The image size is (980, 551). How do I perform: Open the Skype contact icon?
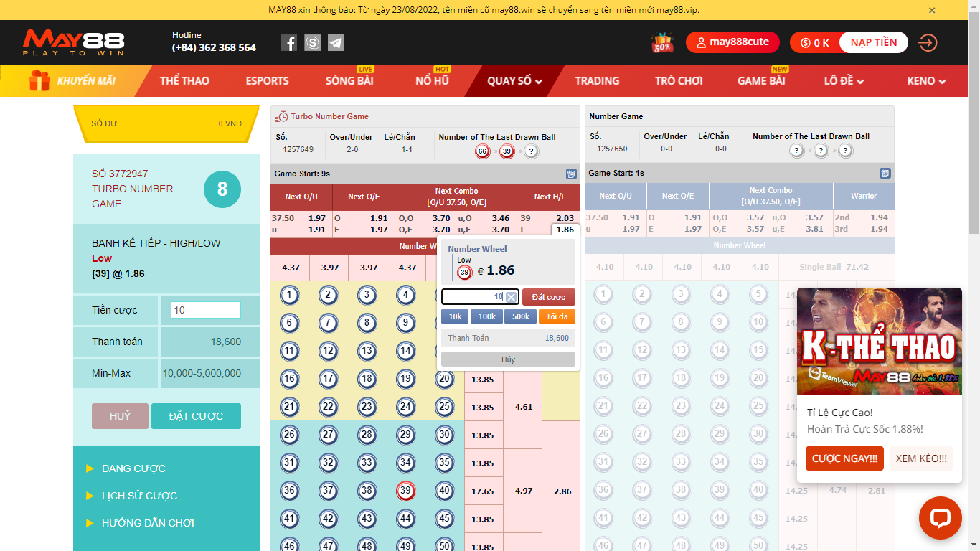(312, 43)
